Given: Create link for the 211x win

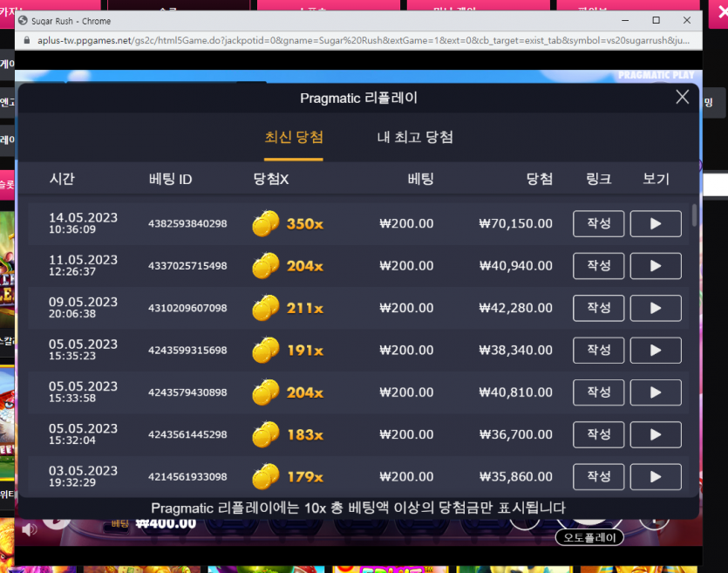Looking at the screenshot, I should 598,309.
